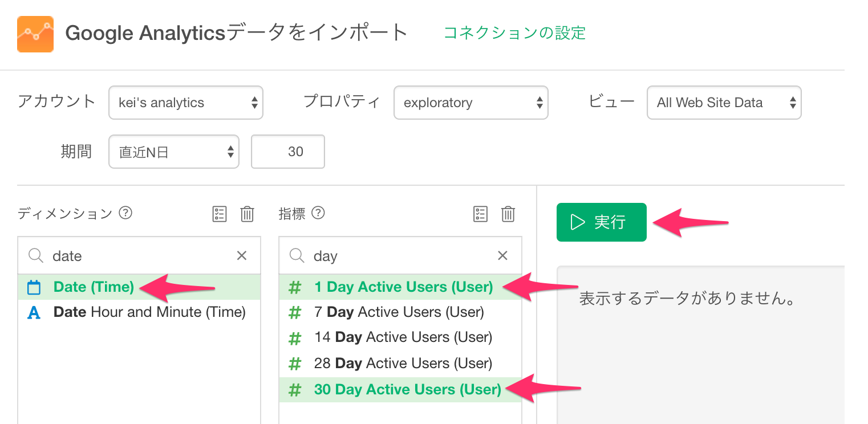Click the # icon beside 30 Day Active Users
The width and height of the screenshot is (868, 424).
295,390
